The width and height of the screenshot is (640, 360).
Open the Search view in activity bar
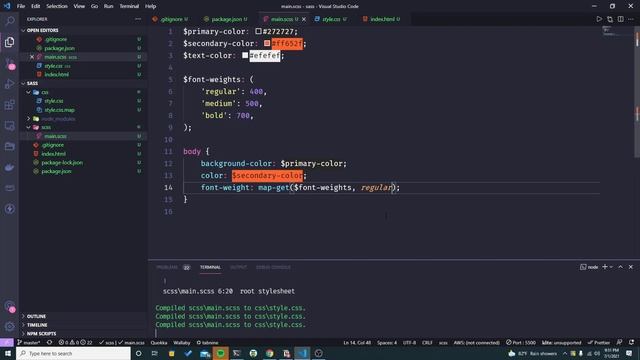click(9, 21)
